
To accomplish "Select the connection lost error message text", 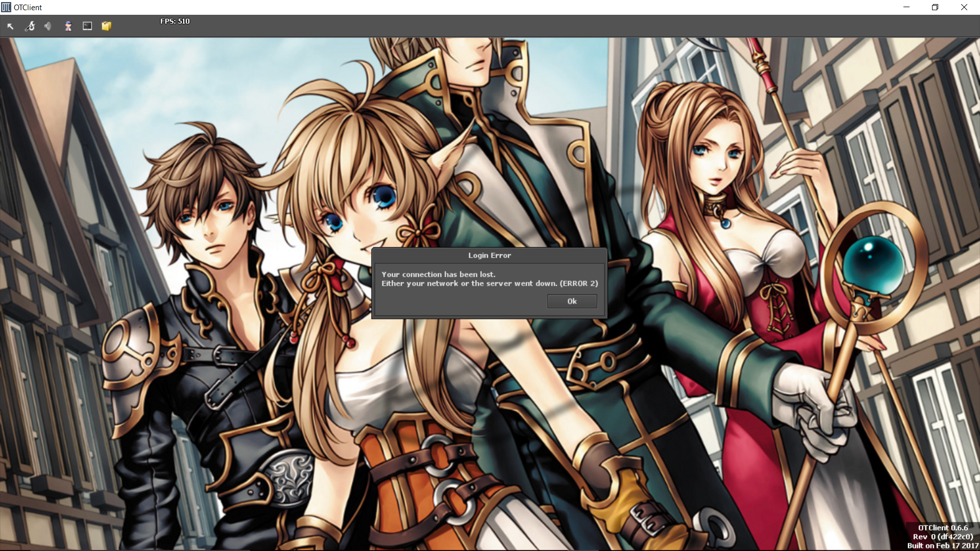I will pyautogui.click(x=489, y=279).
